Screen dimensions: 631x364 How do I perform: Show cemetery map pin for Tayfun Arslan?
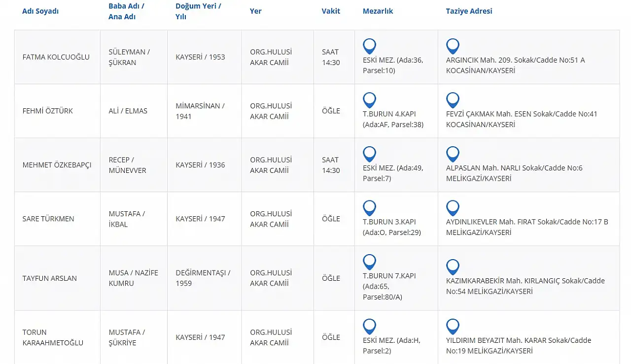click(x=369, y=262)
